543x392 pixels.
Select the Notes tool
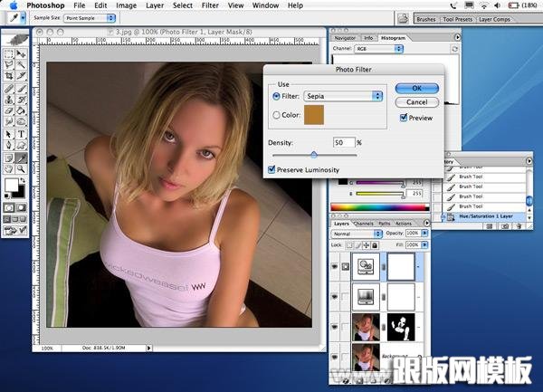pos(9,158)
